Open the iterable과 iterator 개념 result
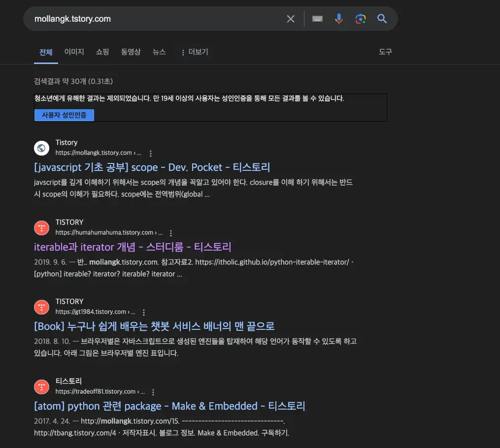The height and width of the screenshot is (448, 500). pyautogui.click(x=133, y=247)
